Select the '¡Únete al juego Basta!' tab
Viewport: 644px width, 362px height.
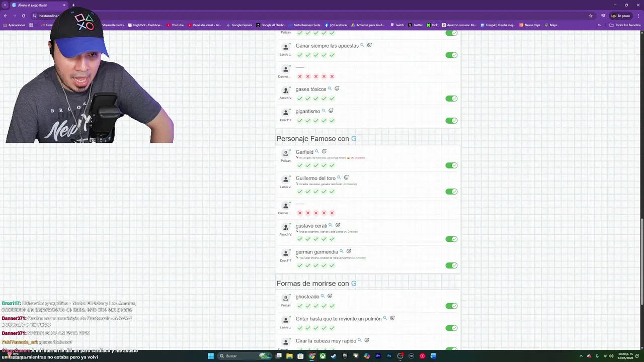tap(39, 5)
